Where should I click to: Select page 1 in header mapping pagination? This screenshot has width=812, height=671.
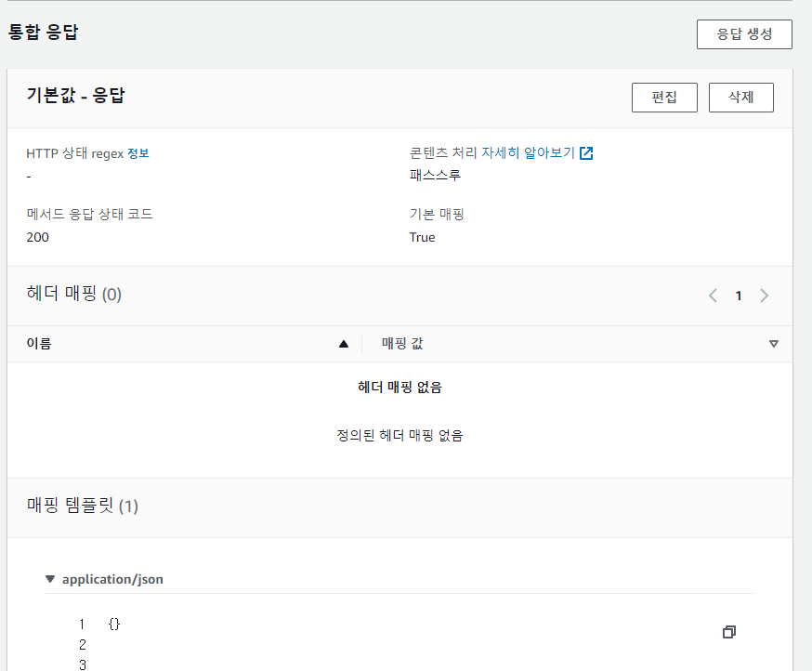[x=739, y=296]
